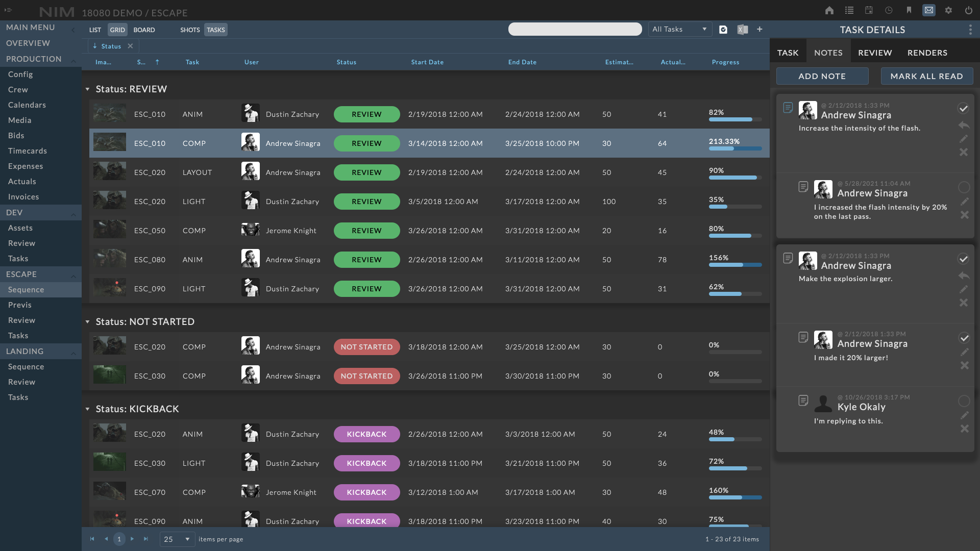The height and width of the screenshot is (551, 980).
Task: Click the ADD NOTE button
Action: pyautogui.click(x=822, y=76)
